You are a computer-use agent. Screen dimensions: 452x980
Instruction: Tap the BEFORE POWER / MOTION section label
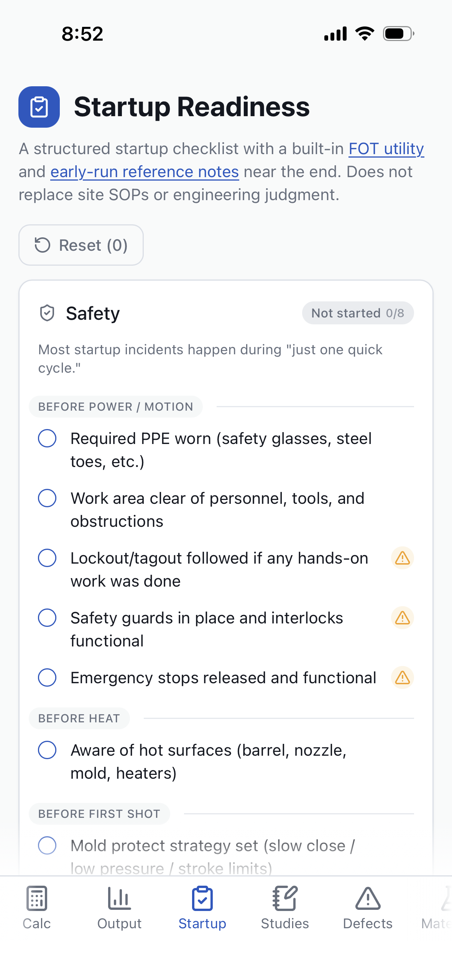coord(116,406)
